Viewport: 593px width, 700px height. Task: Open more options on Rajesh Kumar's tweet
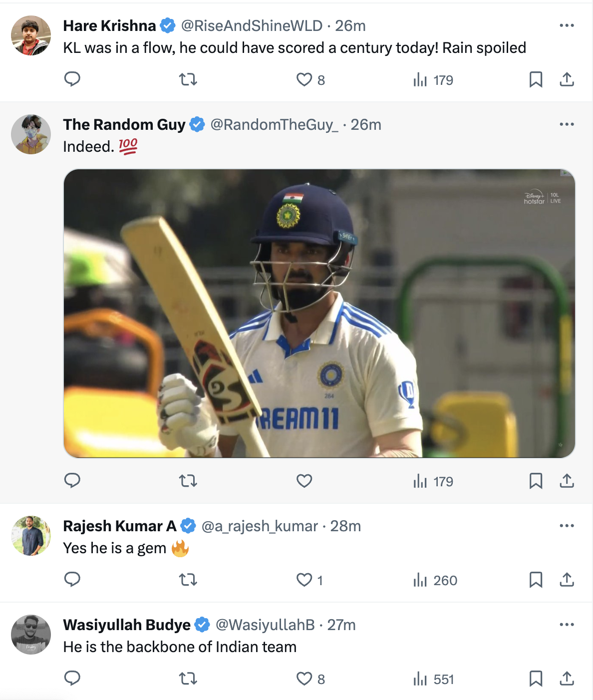[567, 526]
